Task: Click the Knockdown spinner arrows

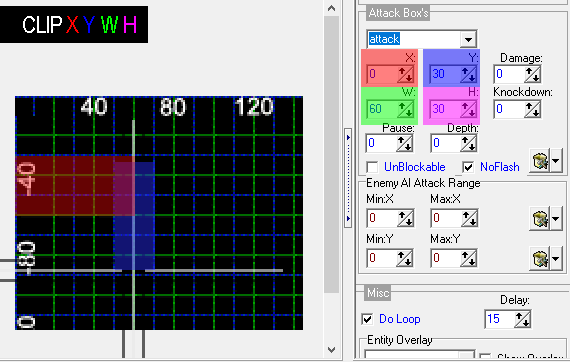Action: pos(532,109)
